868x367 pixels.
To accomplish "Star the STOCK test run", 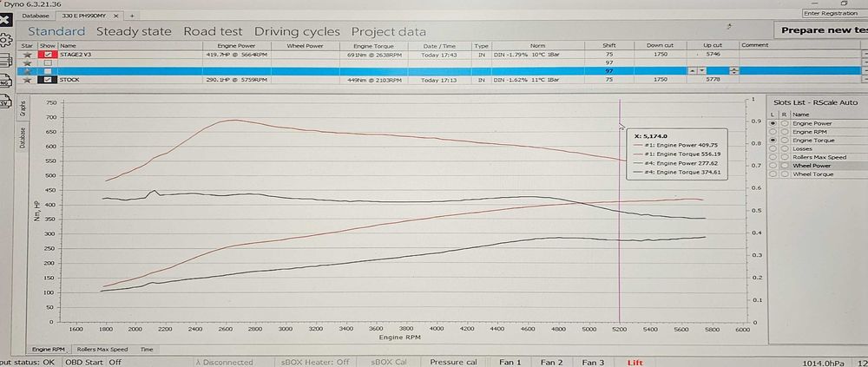I will coord(27,80).
